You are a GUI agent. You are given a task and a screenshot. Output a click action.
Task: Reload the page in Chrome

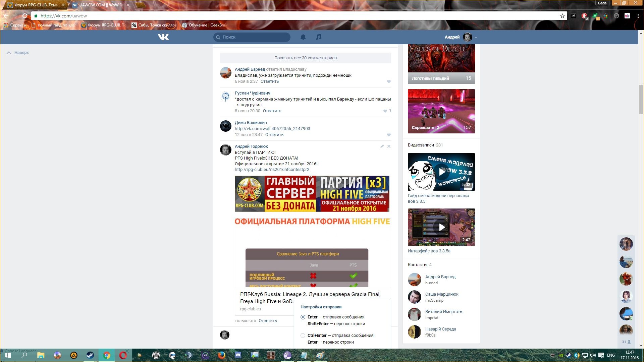pyautogui.click(x=24, y=16)
